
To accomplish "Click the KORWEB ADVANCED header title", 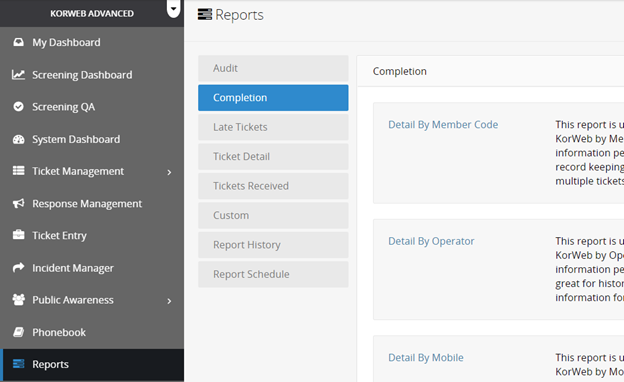I will pos(92,14).
